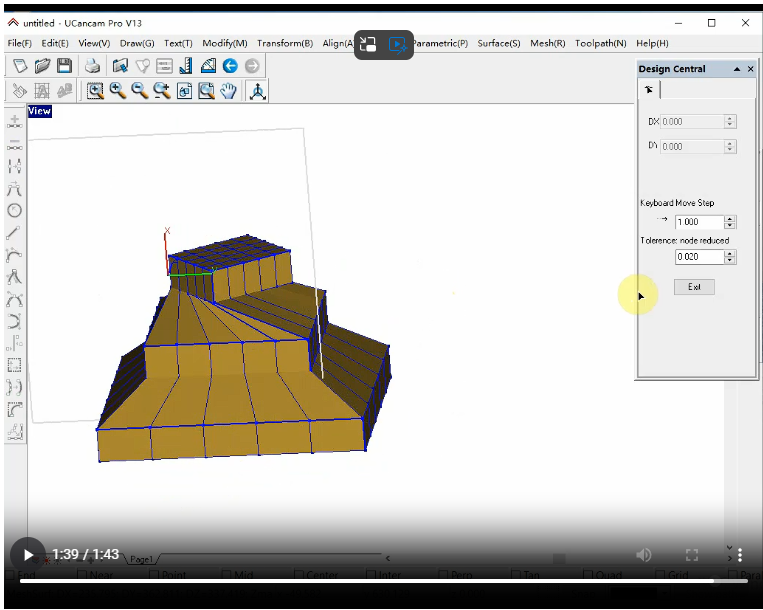Open a file with the folder icon
Image resolution: width=763 pixels, height=610 pixels.
[x=42, y=66]
